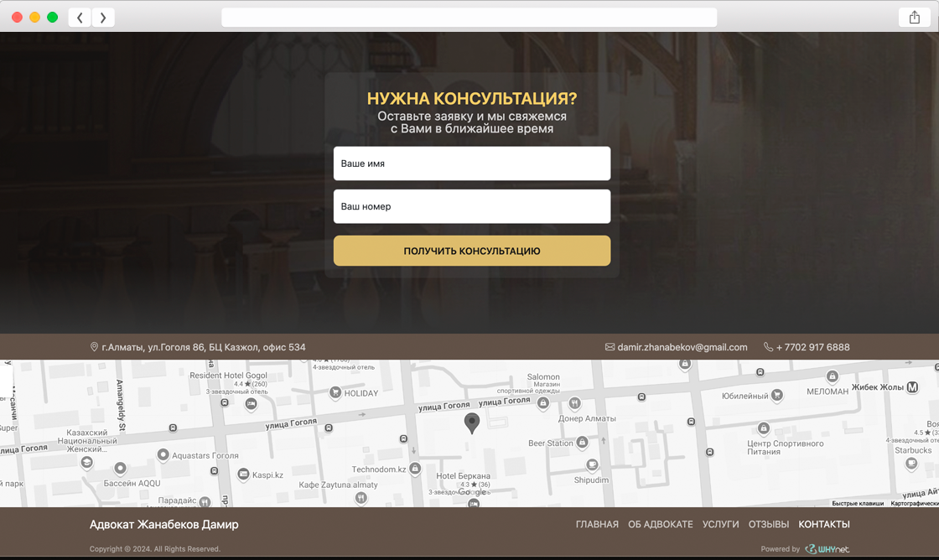Open the УСЛУГИ footer menu item
939x560 pixels.
click(x=720, y=525)
